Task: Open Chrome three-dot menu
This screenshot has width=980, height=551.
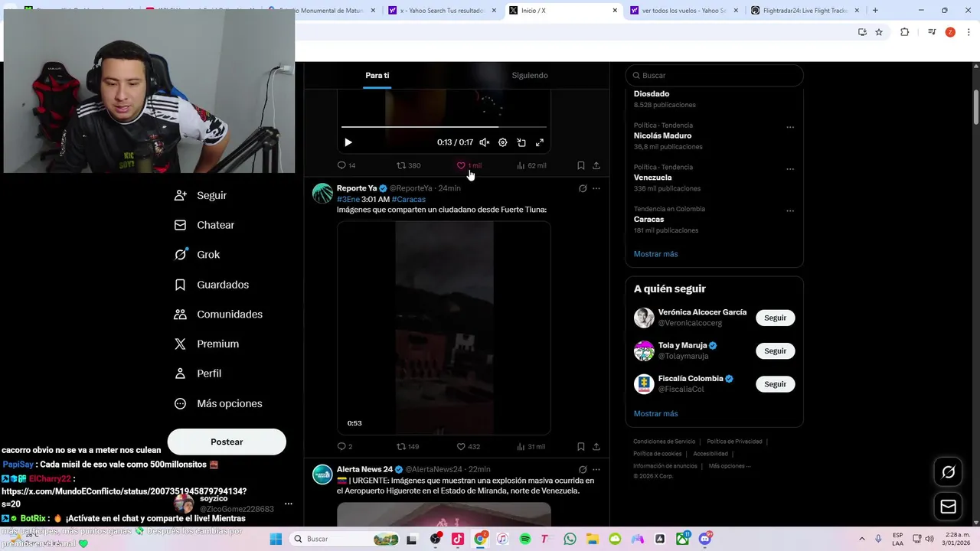Action: 969,32
